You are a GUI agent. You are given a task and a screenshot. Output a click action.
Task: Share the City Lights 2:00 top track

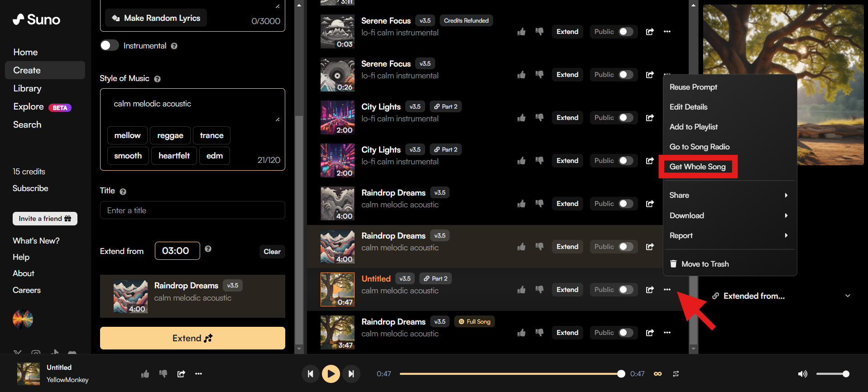[x=650, y=118]
